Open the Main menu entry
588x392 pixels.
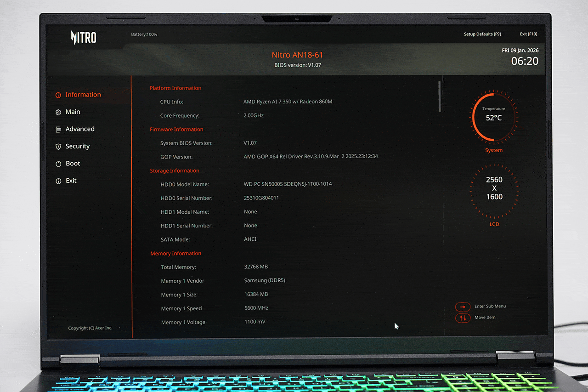(x=73, y=112)
